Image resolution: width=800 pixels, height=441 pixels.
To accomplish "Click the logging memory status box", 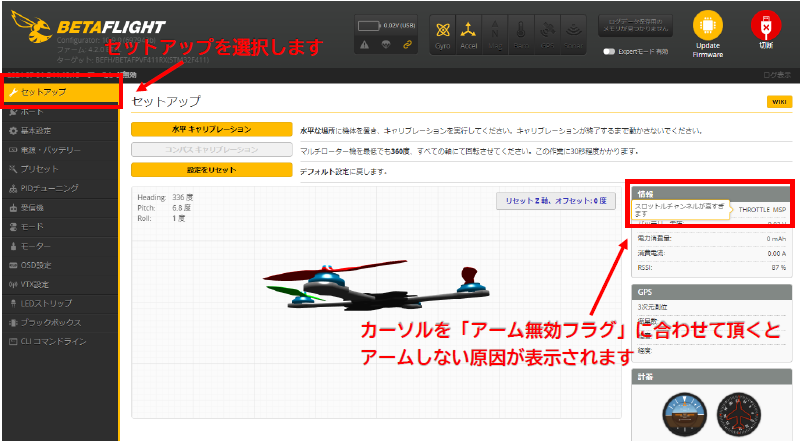I will tap(635, 25).
